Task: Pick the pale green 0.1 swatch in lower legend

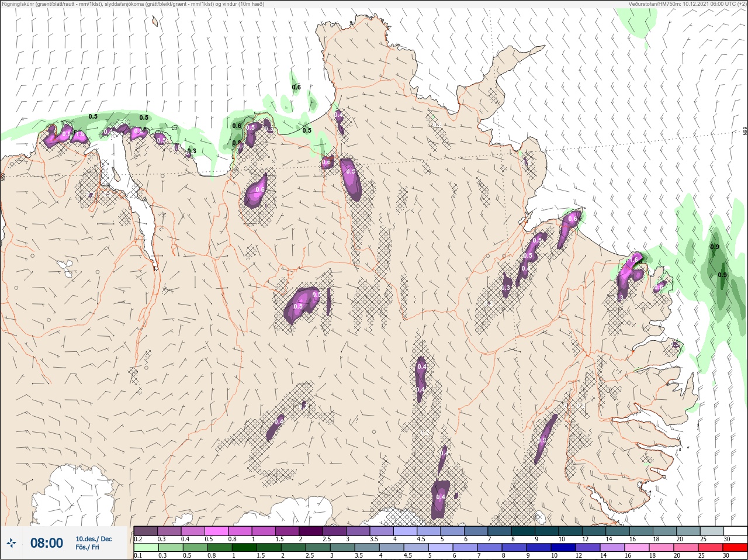Action: [x=146, y=548]
